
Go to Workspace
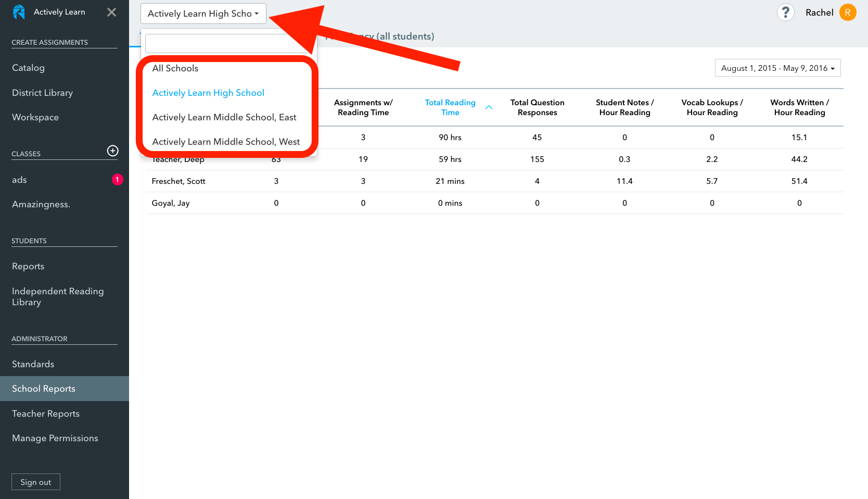[x=35, y=117]
